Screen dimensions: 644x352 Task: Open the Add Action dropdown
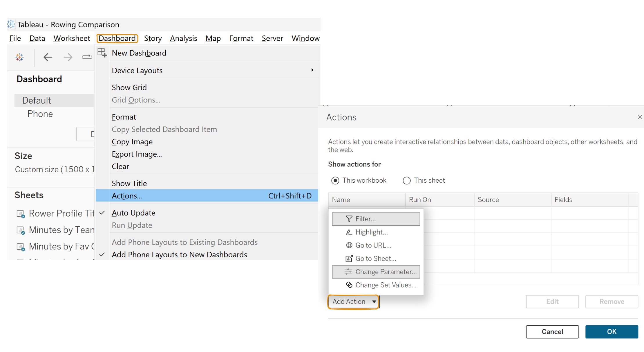point(354,301)
